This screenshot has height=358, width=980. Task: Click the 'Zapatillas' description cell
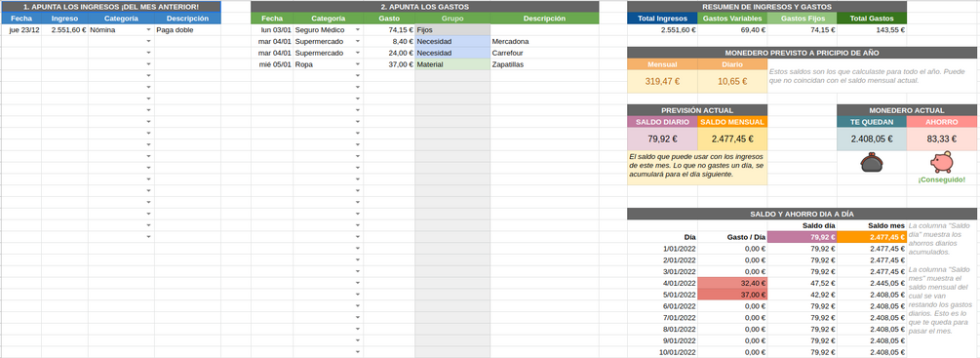coord(544,64)
